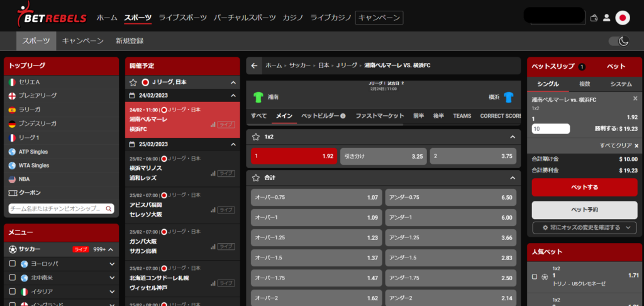Open ライブスポーツ in top navigation
Screen dimensions: 644x306
[183, 18]
